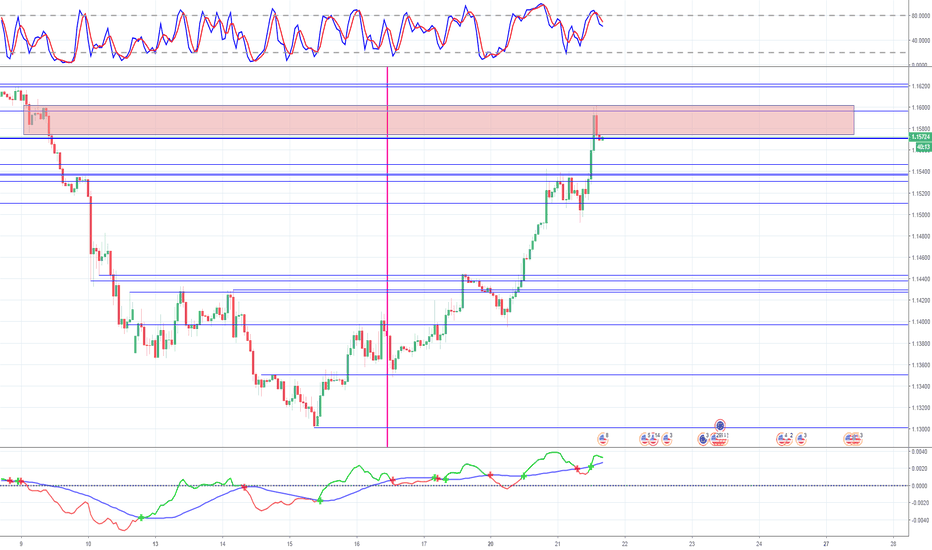Select the thick blue line at current price

454,138
